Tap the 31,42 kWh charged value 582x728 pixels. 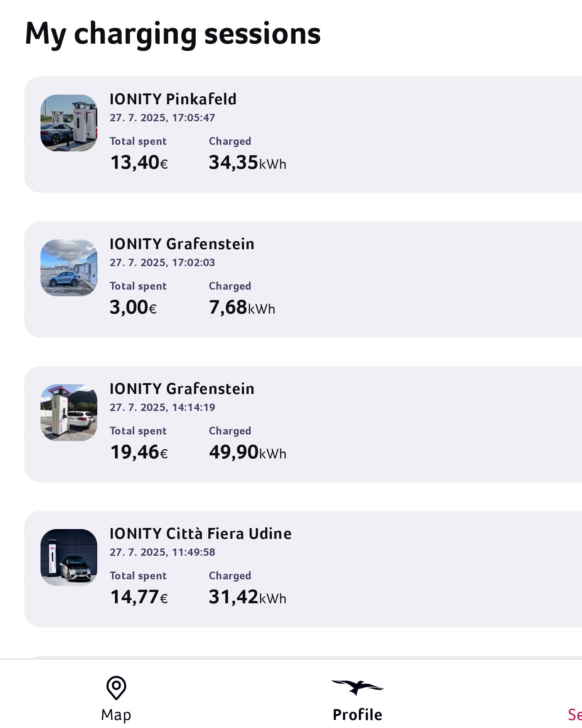(248, 597)
